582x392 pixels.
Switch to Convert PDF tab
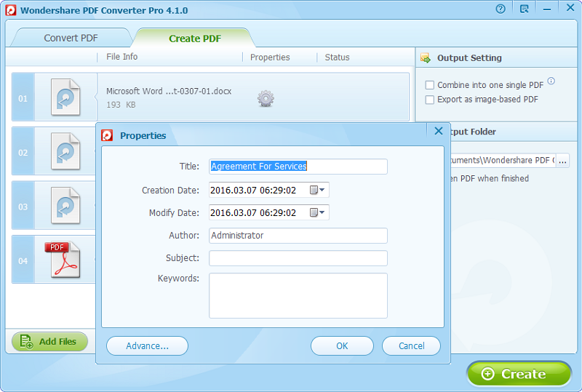point(71,38)
